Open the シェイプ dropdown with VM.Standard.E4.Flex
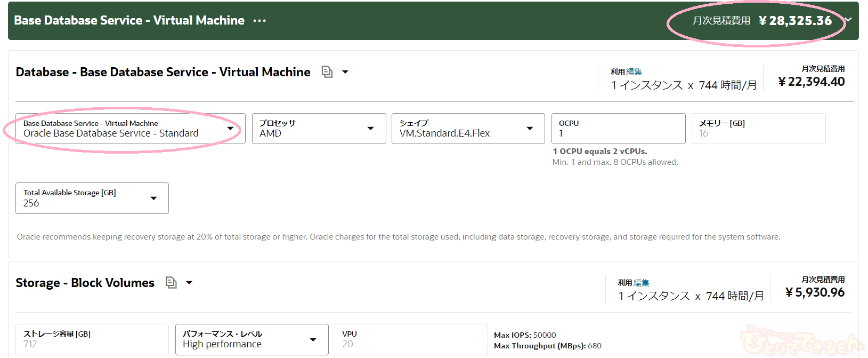 coord(468,129)
